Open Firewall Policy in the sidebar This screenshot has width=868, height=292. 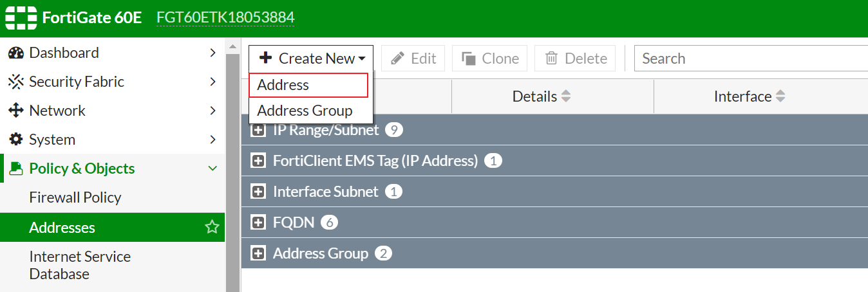coord(75,197)
